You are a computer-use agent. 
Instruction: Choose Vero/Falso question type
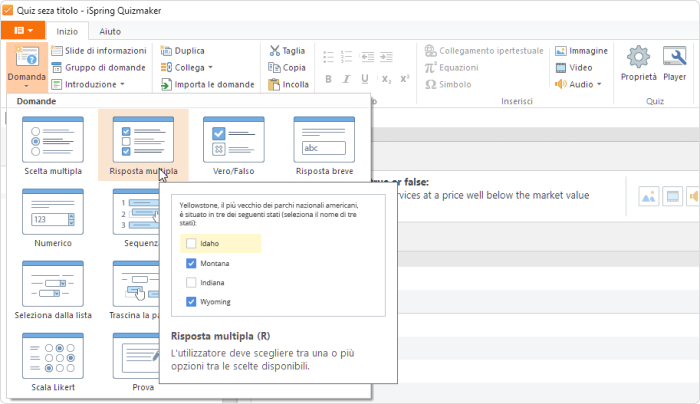pyautogui.click(x=233, y=146)
